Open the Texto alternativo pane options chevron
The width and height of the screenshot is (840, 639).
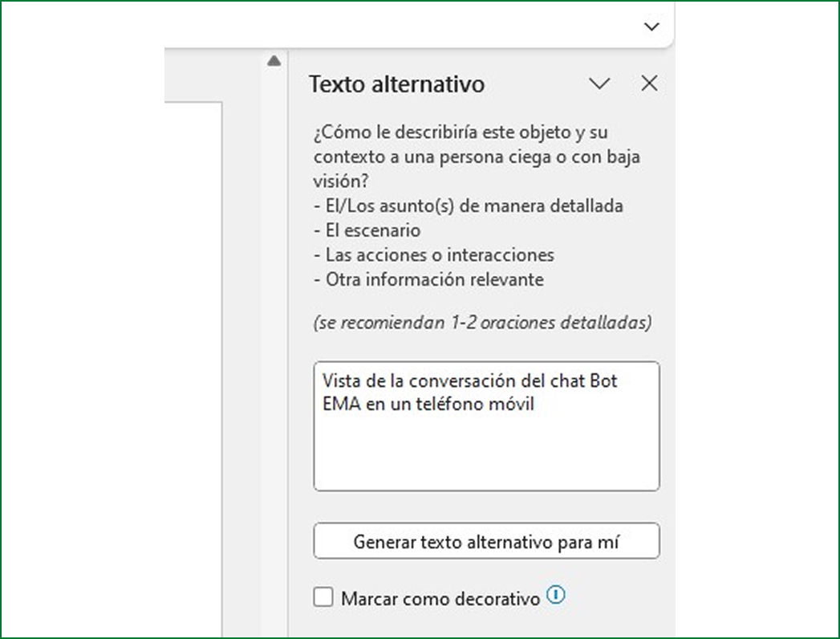coord(599,83)
